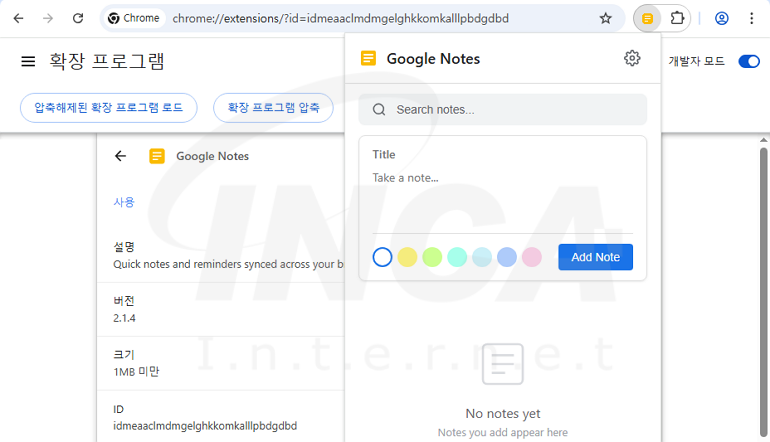Click the version value 2.1.4
This screenshot has width=770, height=442.
click(x=124, y=318)
